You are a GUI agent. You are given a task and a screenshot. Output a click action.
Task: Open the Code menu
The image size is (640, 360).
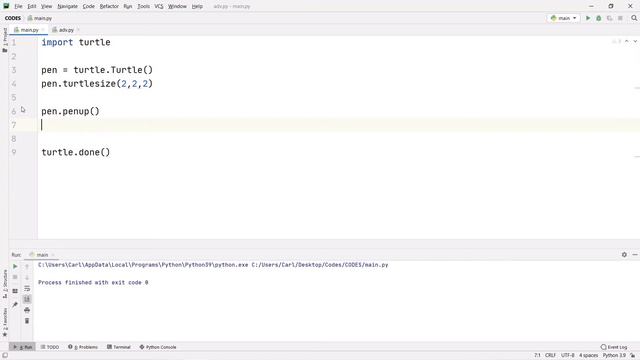click(x=89, y=6)
